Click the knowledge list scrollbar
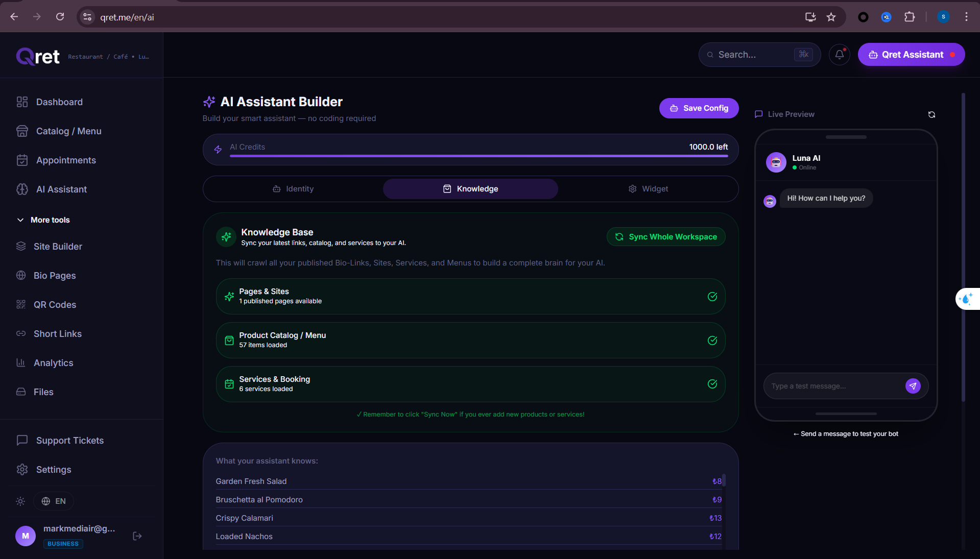 click(x=724, y=480)
